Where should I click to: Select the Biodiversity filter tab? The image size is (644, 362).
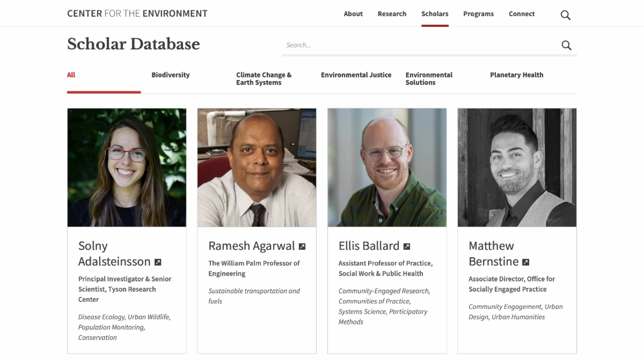(x=170, y=75)
